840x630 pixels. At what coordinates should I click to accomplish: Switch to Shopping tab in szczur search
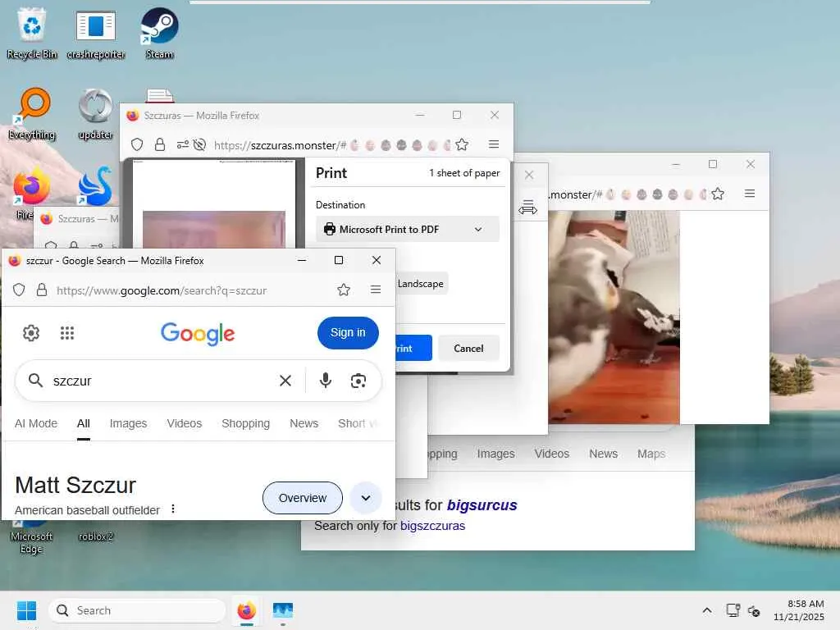tap(246, 423)
